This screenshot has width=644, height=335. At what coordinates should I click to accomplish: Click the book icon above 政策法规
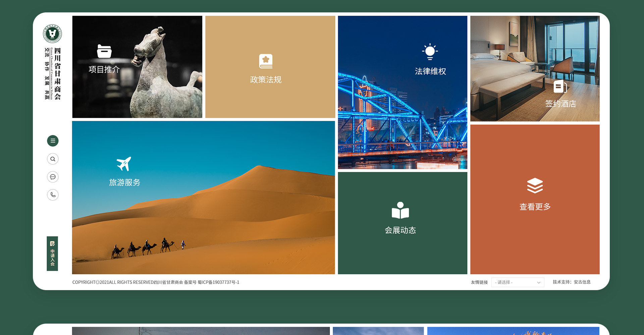click(x=266, y=61)
